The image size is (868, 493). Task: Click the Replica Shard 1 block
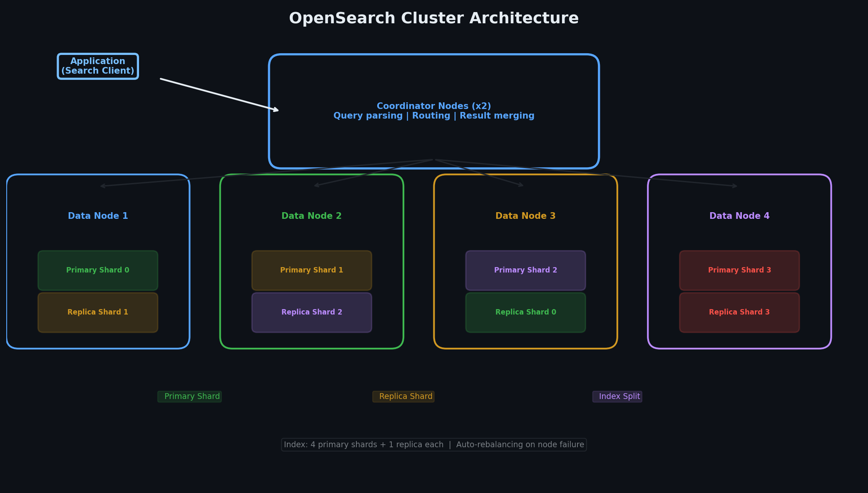(98, 312)
